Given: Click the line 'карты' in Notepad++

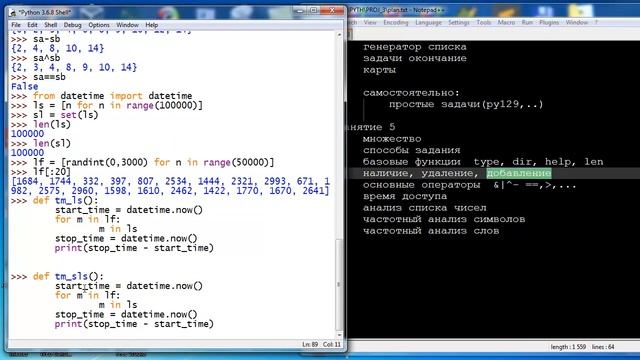Looking at the screenshot, I should [x=379, y=70].
